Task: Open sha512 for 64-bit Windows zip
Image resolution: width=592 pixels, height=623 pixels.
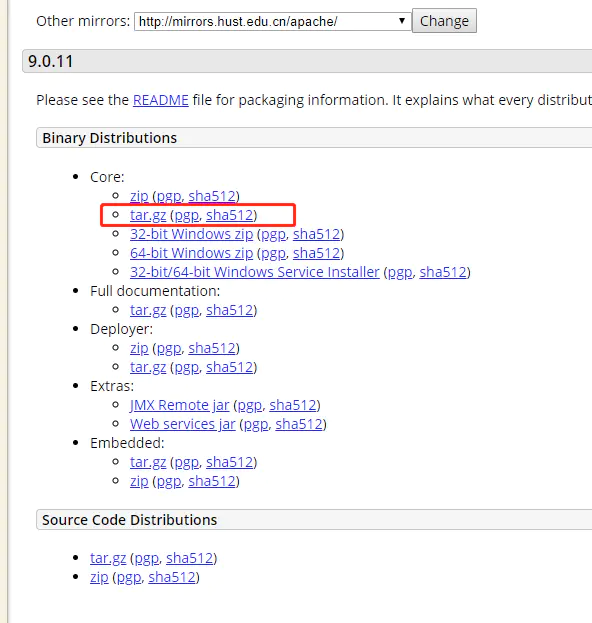Action: pos(317,253)
